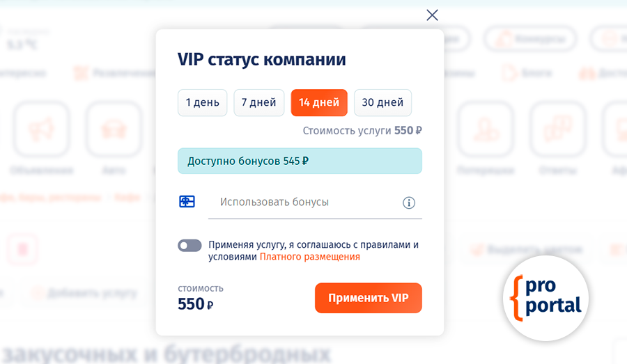
Task: Click the Конкурсы button in header
Action: click(531, 38)
